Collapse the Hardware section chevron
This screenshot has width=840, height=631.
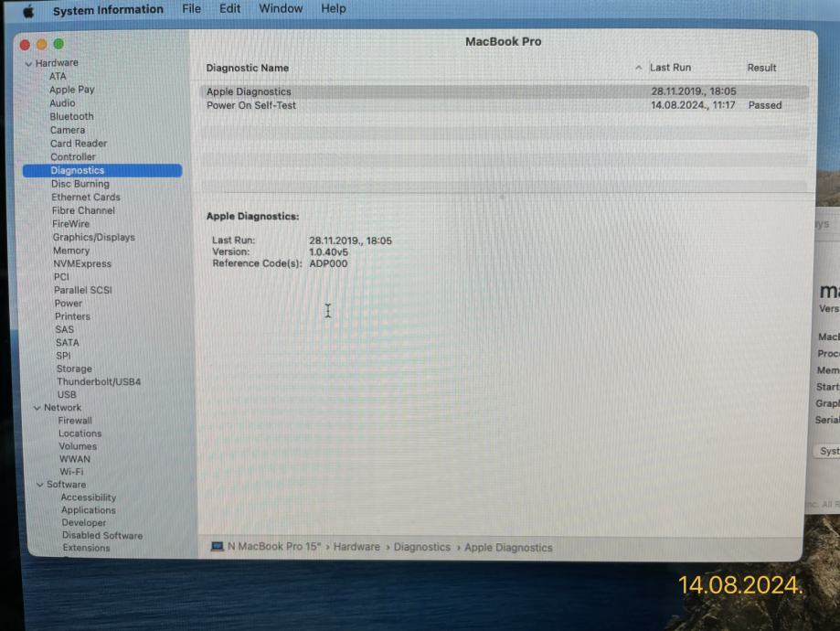(x=29, y=64)
